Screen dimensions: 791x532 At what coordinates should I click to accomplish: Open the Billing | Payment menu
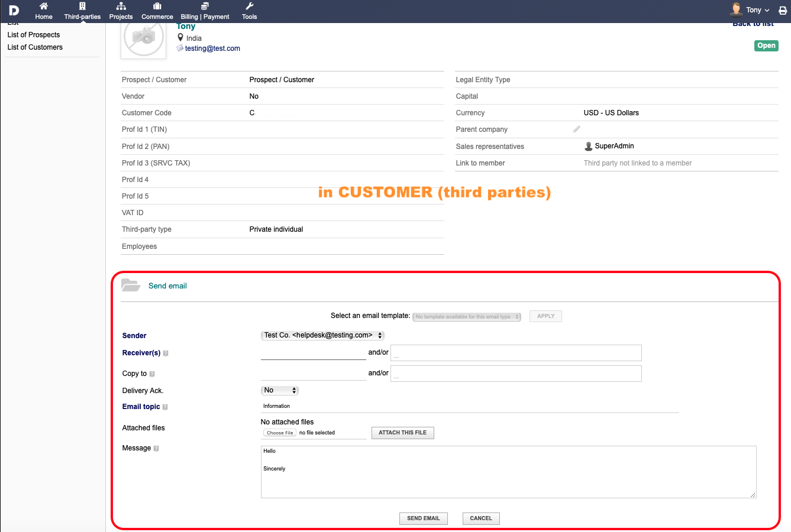click(205, 11)
